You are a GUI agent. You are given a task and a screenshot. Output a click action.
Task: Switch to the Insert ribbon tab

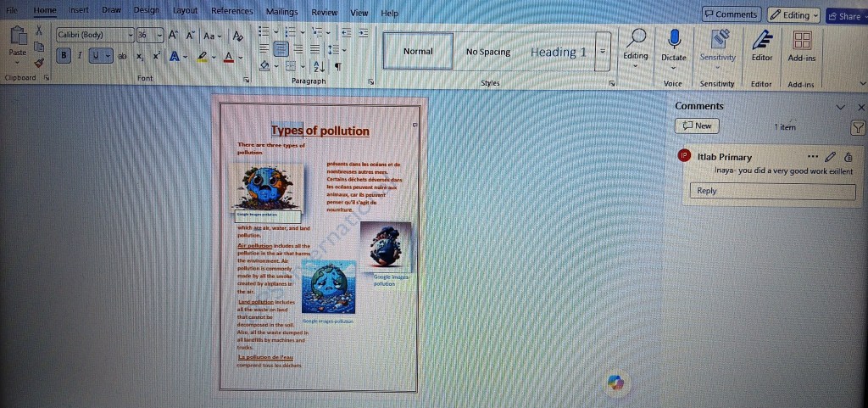[79, 11]
